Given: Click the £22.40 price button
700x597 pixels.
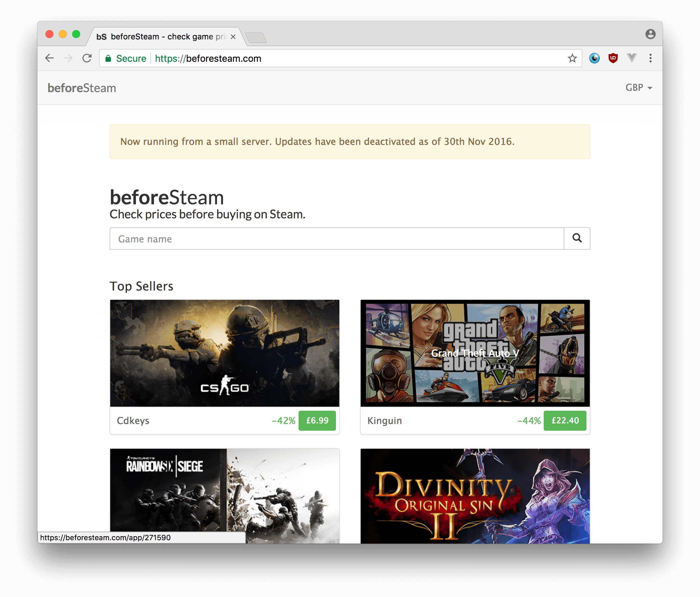Looking at the screenshot, I should click(x=565, y=420).
